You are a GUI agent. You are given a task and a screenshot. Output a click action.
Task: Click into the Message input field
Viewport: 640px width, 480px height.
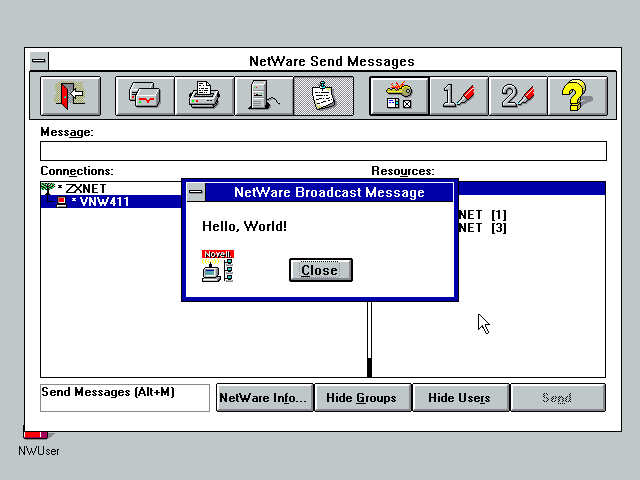[323, 151]
